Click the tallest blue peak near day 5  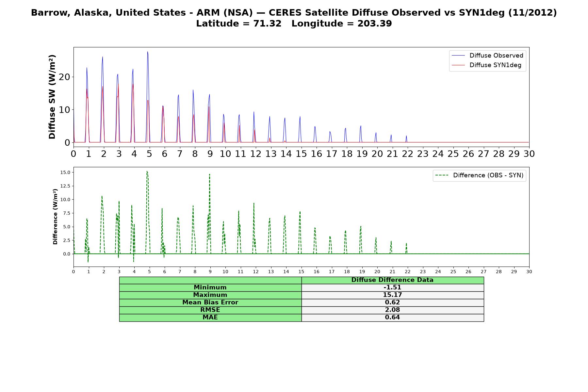tap(148, 52)
